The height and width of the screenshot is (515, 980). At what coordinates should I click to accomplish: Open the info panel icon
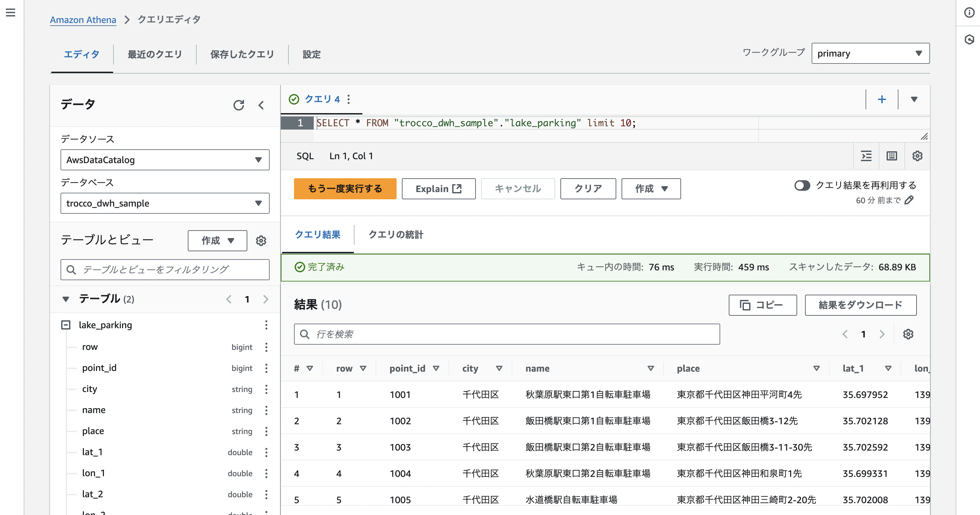coord(969,12)
